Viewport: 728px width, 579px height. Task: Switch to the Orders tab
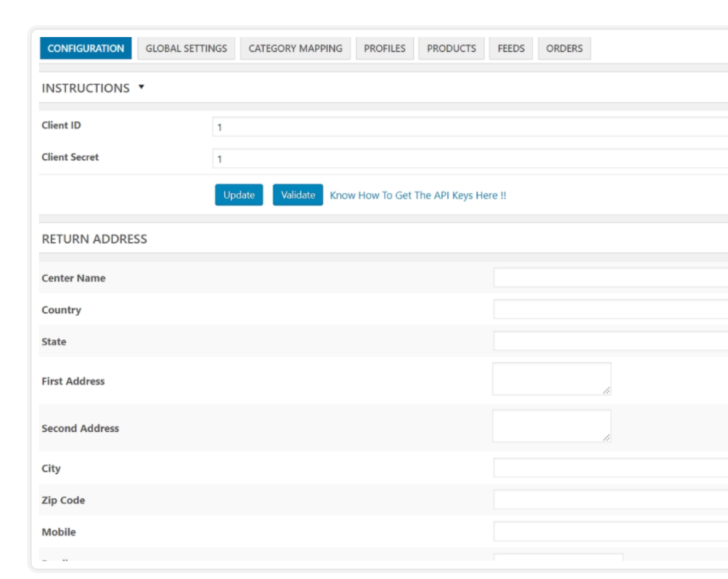click(x=564, y=48)
